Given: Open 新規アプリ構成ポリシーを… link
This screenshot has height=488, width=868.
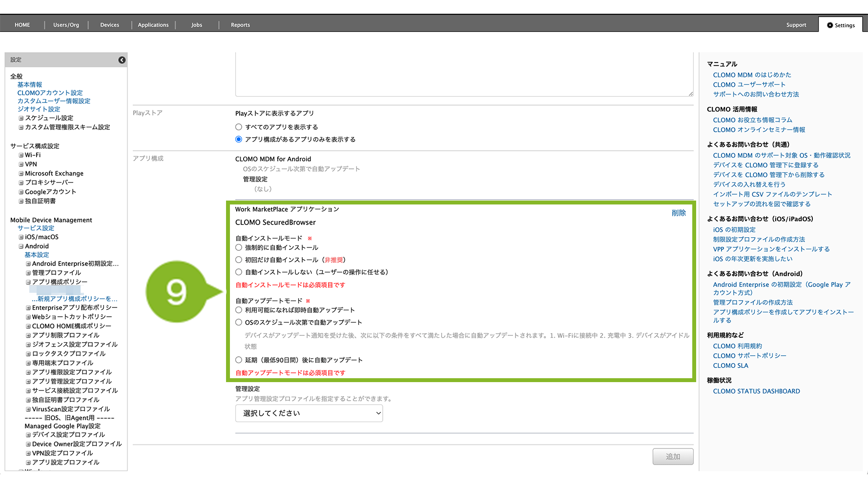Looking at the screenshot, I should pos(75,299).
